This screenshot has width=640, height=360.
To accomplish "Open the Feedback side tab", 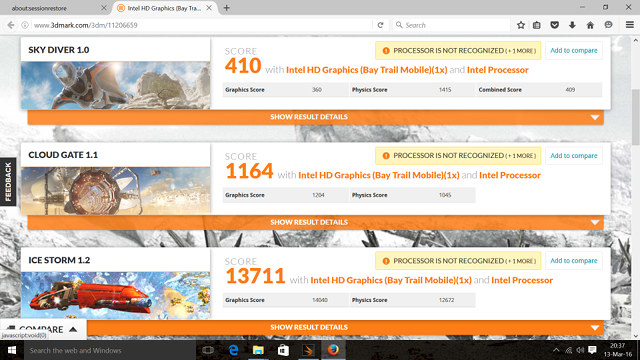I will click(x=8, y=182).
